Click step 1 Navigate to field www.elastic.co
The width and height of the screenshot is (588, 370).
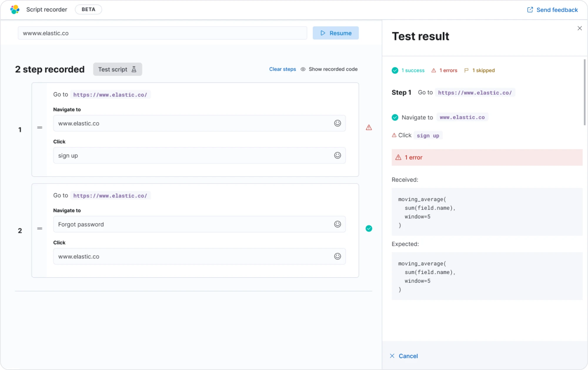point(199,123)
